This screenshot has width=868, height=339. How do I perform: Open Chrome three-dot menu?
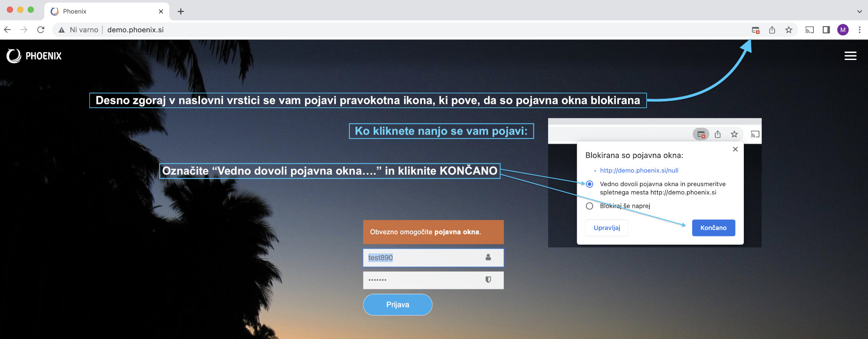coord(859,30)
